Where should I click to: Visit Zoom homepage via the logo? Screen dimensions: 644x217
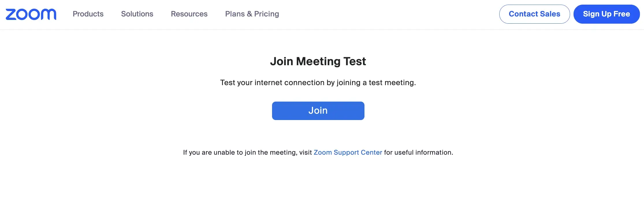[x=31, y=14]
